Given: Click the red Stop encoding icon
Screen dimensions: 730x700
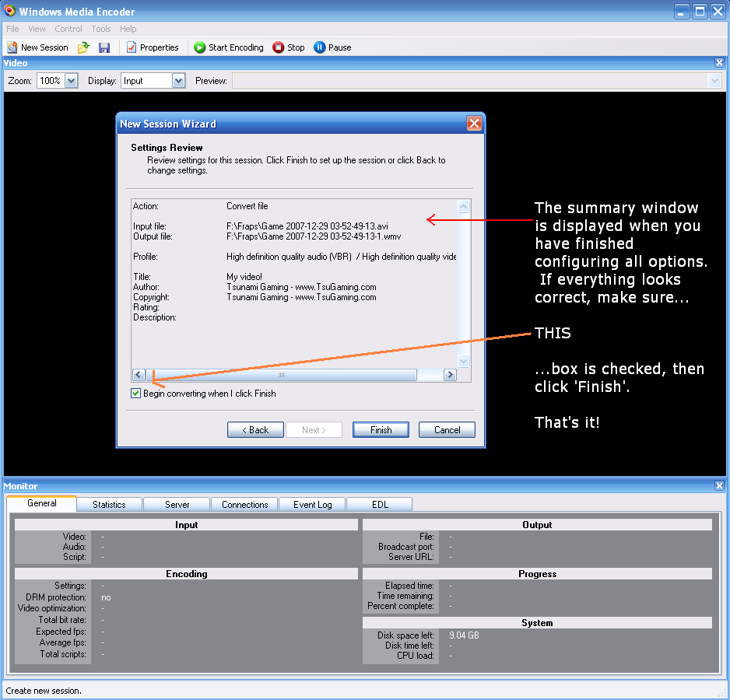Looking at the screenshot, I should pos(279,47).
